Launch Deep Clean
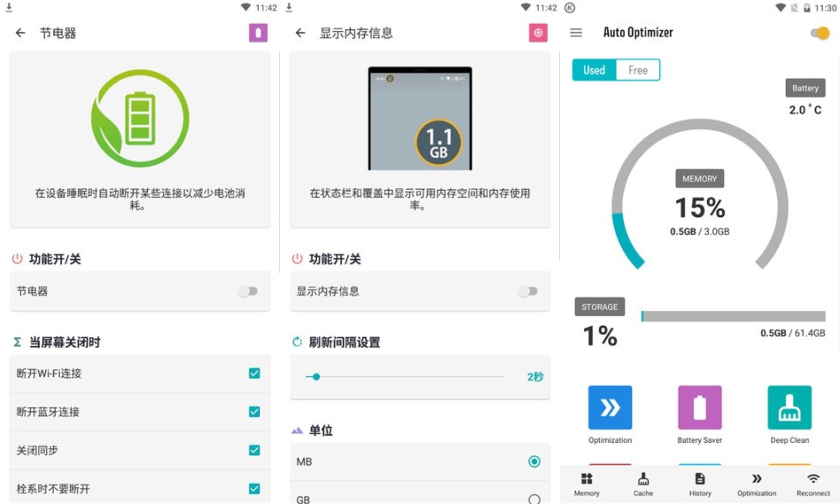Image resolution: width=840 pixels, height=504 pixels. point(789,407)
